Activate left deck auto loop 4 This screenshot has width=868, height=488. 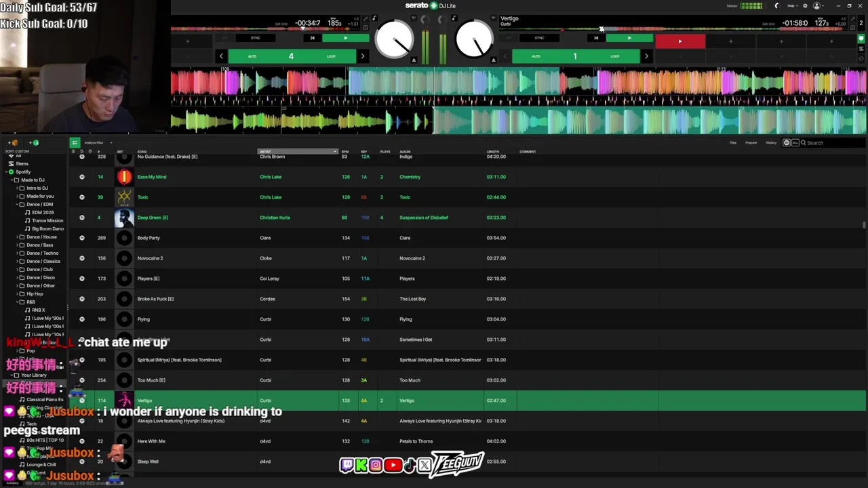(x=292, y=56)
